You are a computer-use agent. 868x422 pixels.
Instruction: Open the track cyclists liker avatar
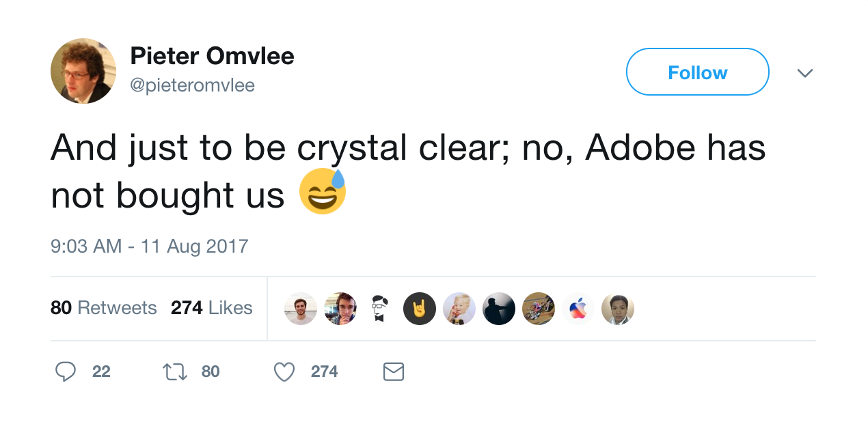539,309
